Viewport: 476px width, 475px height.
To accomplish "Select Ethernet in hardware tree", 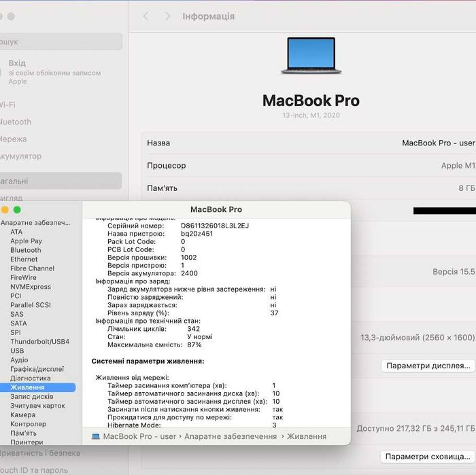I will tap(24, 260).
